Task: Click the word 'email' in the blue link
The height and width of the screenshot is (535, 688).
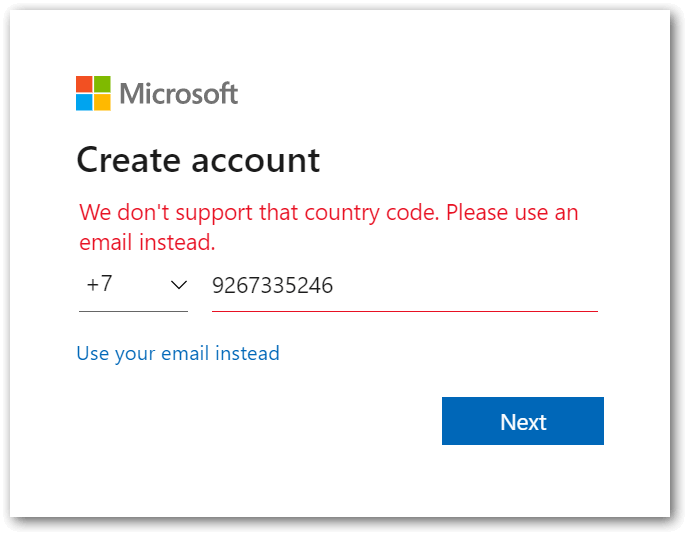Action: [x=185, y=353]
